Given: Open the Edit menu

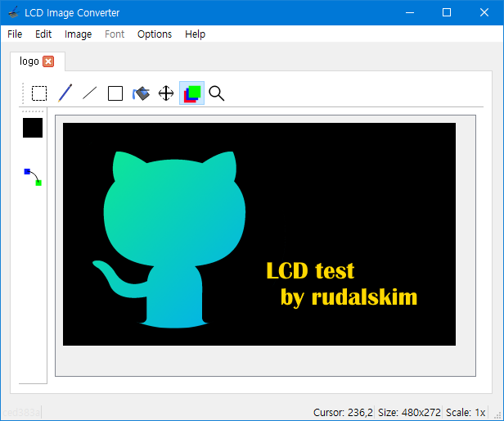Looking at the screenshot, I should click(43, 34).
